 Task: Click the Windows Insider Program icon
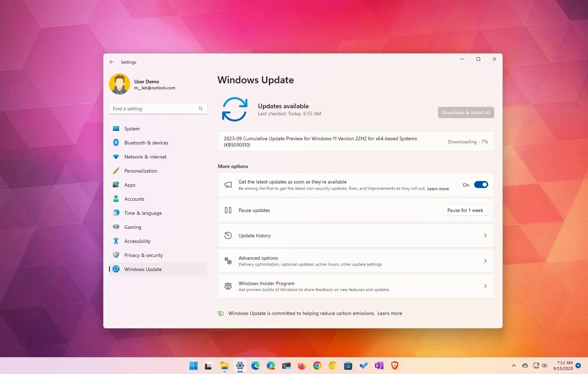tap(228, 286)
